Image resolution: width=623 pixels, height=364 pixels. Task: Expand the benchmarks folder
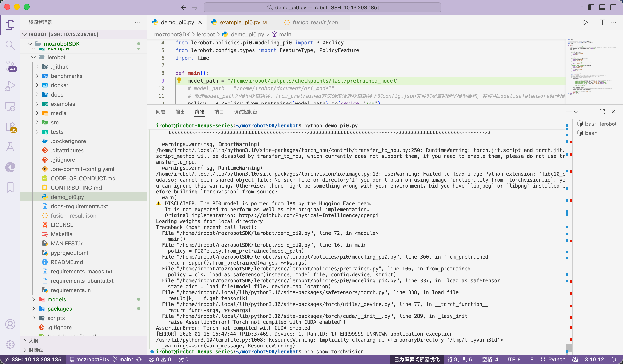pyautogui.click(x=66, y=76)
